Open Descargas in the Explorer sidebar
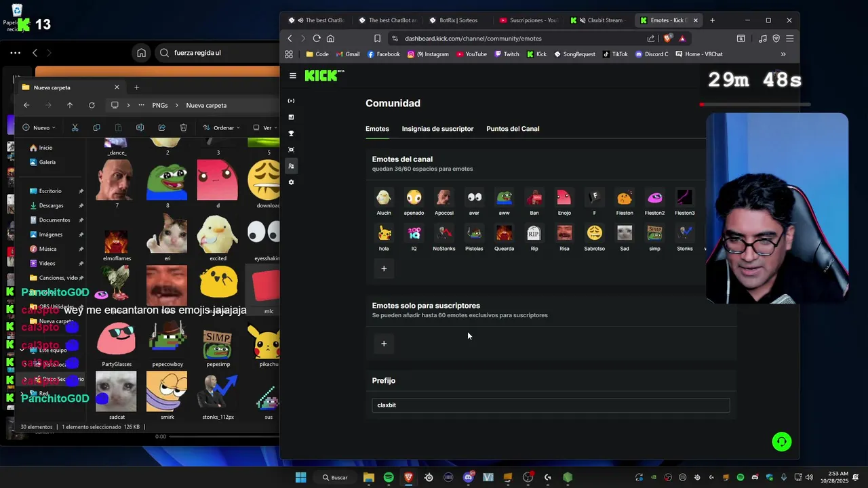 pos(51,205)
